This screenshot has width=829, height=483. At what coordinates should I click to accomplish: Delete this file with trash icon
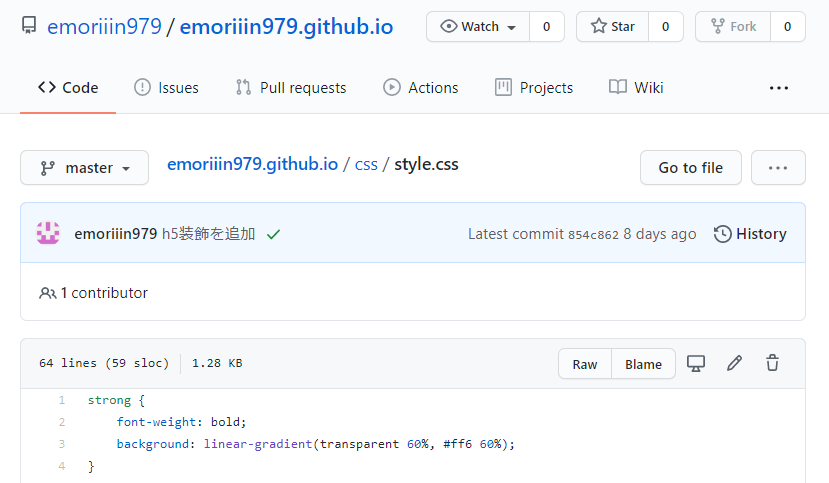click(772, 363)
